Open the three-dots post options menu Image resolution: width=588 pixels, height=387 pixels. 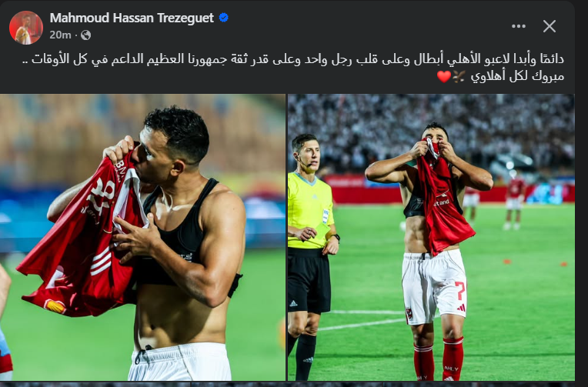[x=519, y=26]
